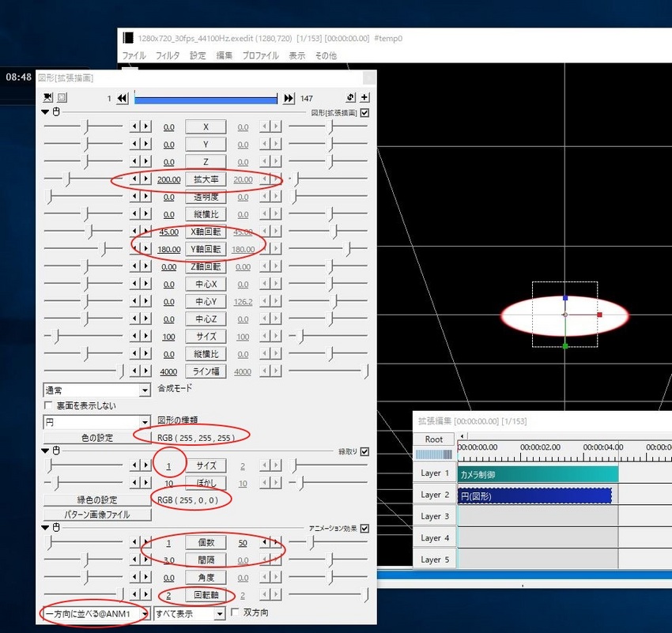Click the refresh/link icon near plus button
The height and width of the screenshot is (633, 672).
pos(350,97)
